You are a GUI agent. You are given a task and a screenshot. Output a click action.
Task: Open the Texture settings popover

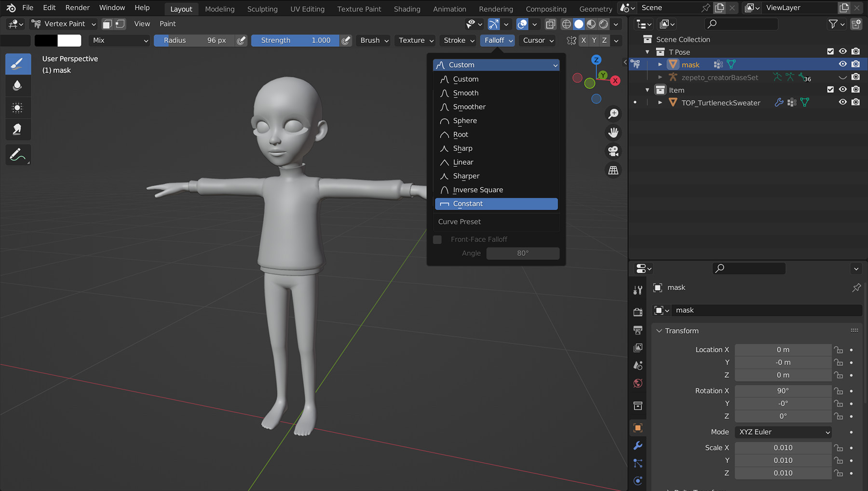tap(416, 40)
